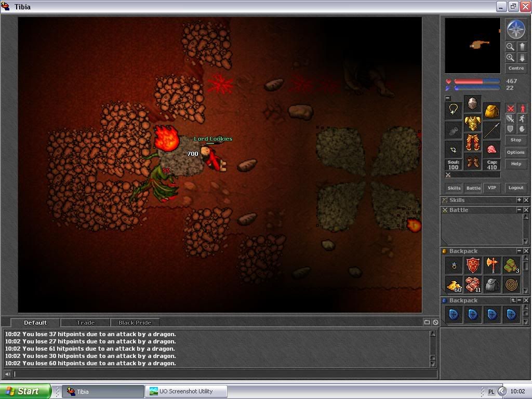This screenshot has width=532, height=399.
Task: Toggle chase opponent mode
Action: pyautogui.click(x=522, y=119)
